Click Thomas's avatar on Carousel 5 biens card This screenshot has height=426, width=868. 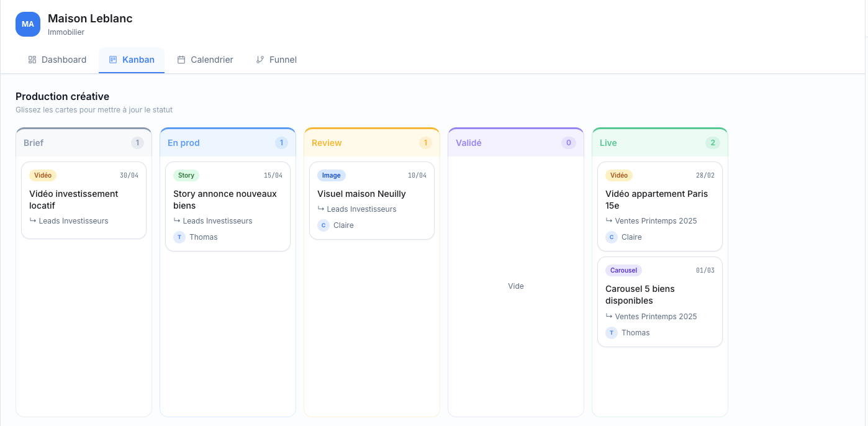[x=612, y=333]
